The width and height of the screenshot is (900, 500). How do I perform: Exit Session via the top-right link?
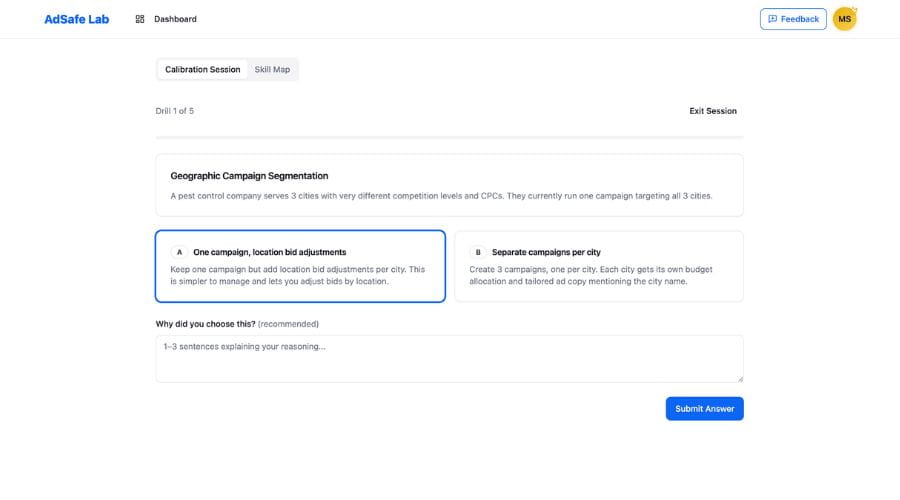(x=713, y=111)
